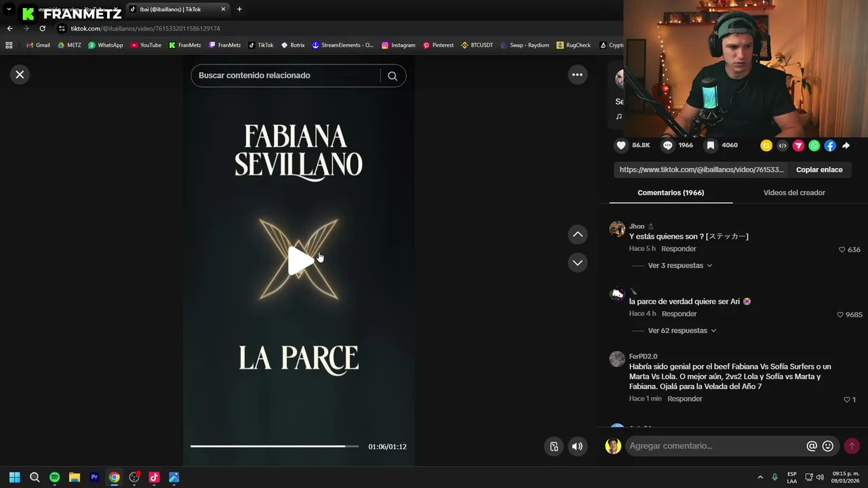Click Jhon's avatar thumbnail
Viewport: 868px width, 488px height.
[x=617, y=229]
